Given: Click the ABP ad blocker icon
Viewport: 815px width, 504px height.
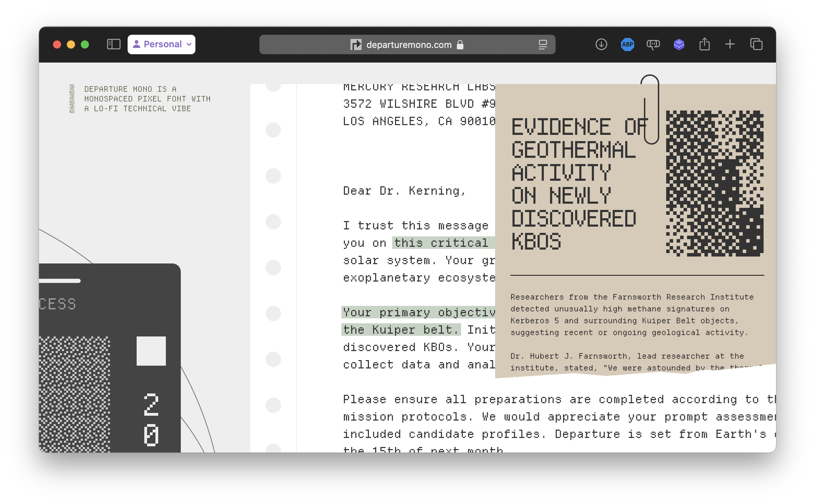Looking at the screenshot, I should [x=628, y=44].
